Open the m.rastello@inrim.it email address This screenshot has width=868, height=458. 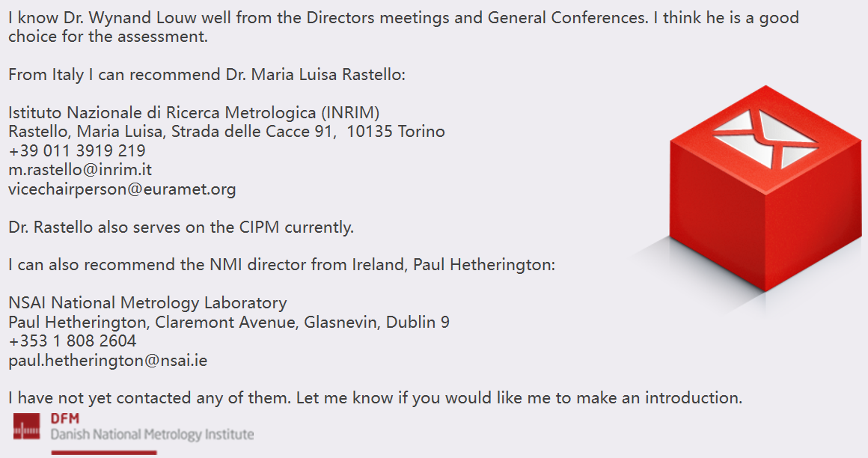pyautogui.click(x=80, y=169)
